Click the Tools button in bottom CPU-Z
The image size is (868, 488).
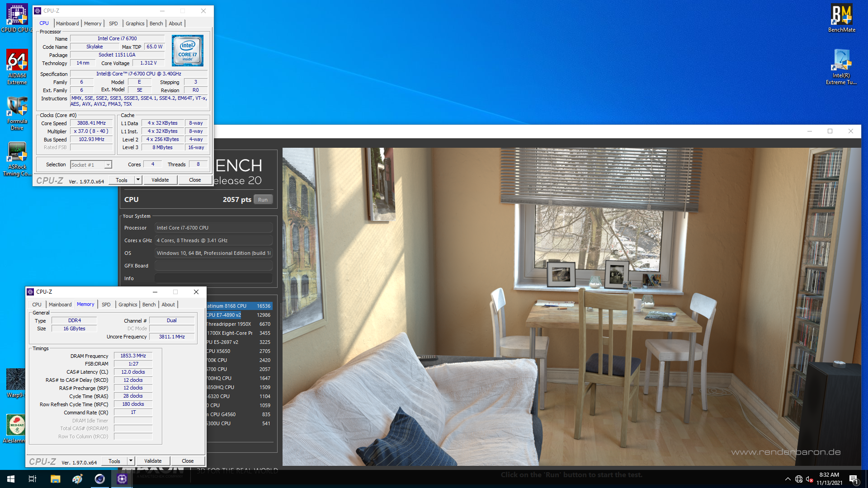pos(114,461)
